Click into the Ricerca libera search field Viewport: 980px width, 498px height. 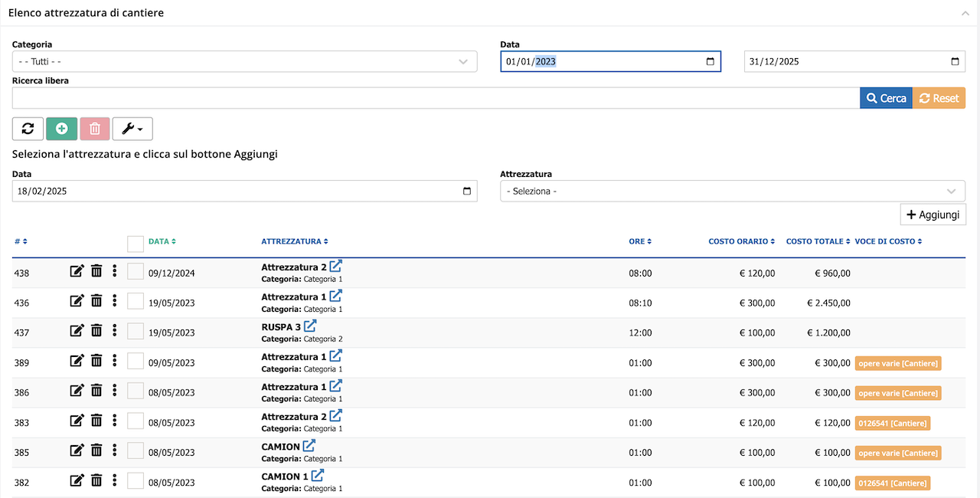[x=436, y=98]
